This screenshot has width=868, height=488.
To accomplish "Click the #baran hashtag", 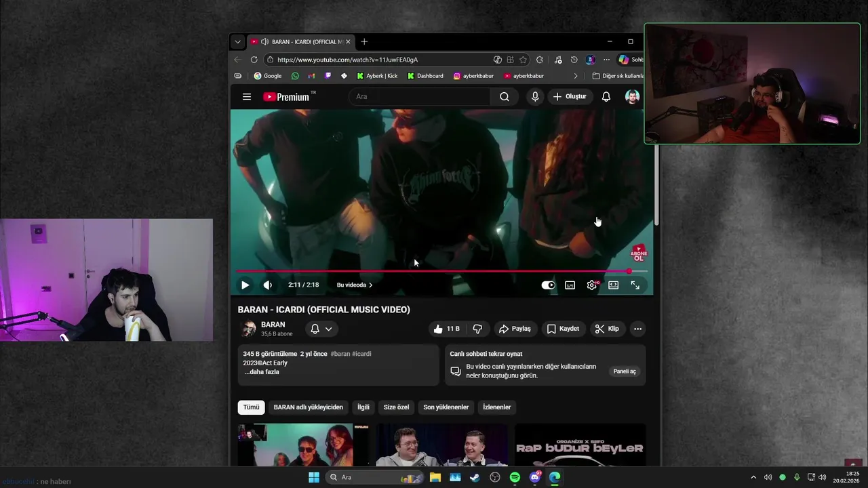I will 340,354.
